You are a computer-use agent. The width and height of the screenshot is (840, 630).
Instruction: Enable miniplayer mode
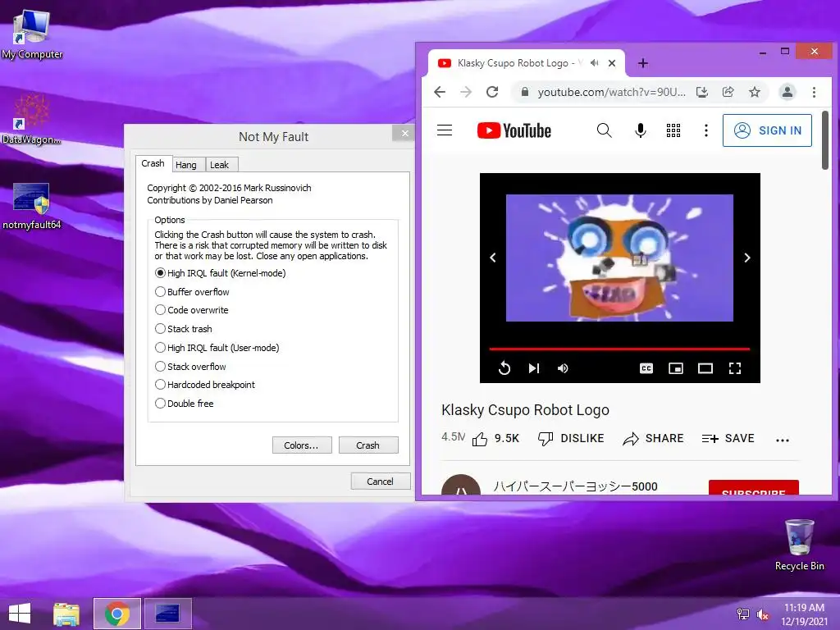pyautogui.click(x=676, y=368)
